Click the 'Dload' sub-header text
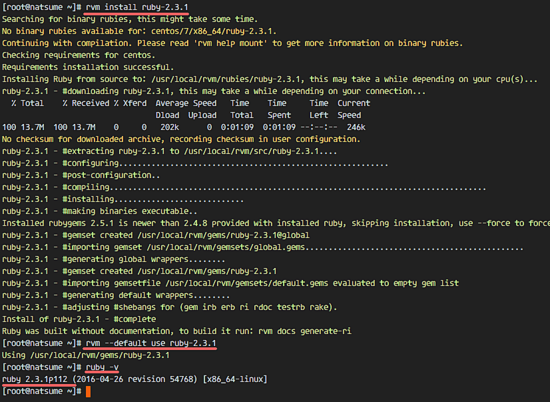This screenshot has height=402, width=550. pos(167,115)
